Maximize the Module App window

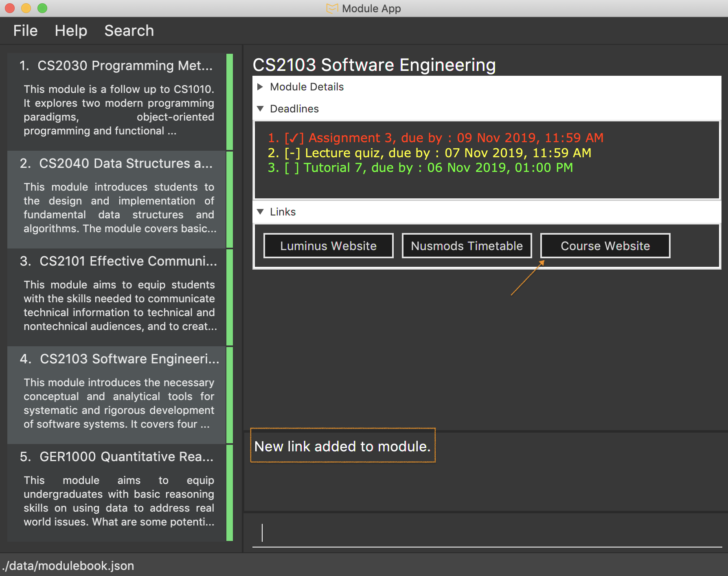tap(42, 8)
